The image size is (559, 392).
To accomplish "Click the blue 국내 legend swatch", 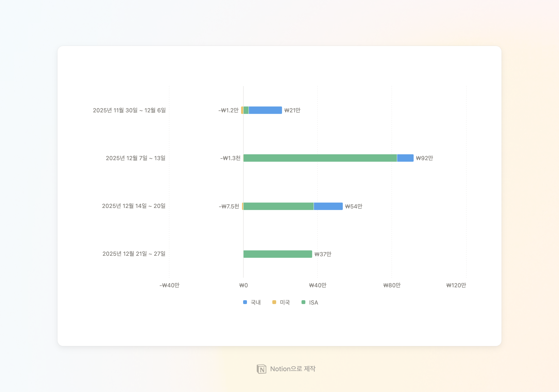I will click(245, 302).
